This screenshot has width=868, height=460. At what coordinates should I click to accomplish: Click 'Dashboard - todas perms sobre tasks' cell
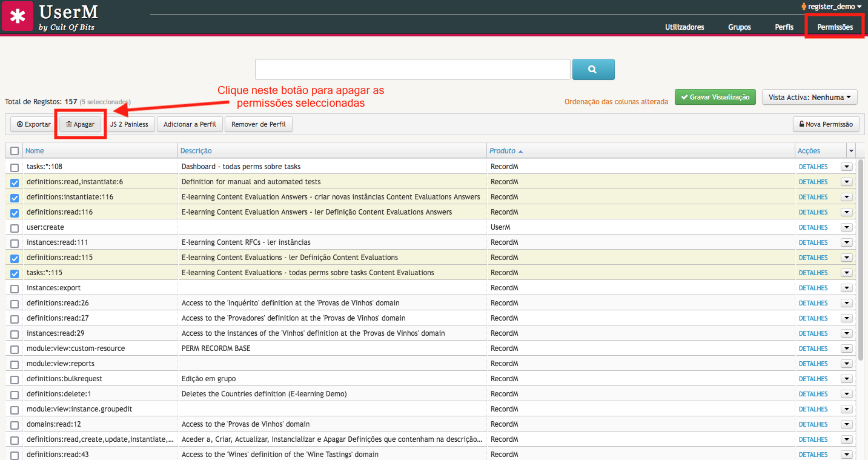click(333, 167)
